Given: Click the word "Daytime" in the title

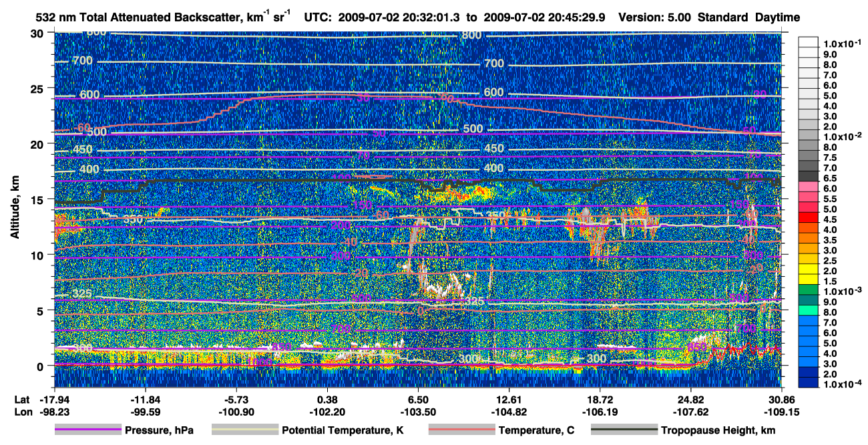Looking at the screenshot, I should click(x=778, y=17).
